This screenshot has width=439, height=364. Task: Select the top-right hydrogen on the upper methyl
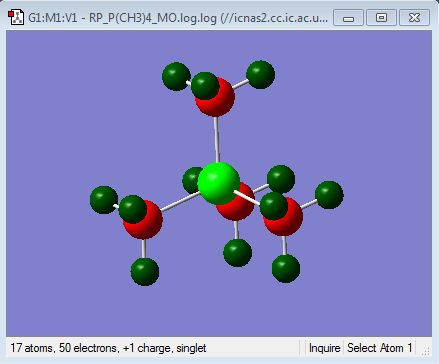pyautogui.click(x=260, y=75)
